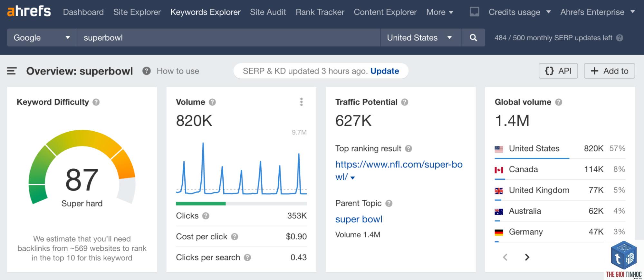
Task: Open the Volume card three-dot menu
Action: point(301,102)
